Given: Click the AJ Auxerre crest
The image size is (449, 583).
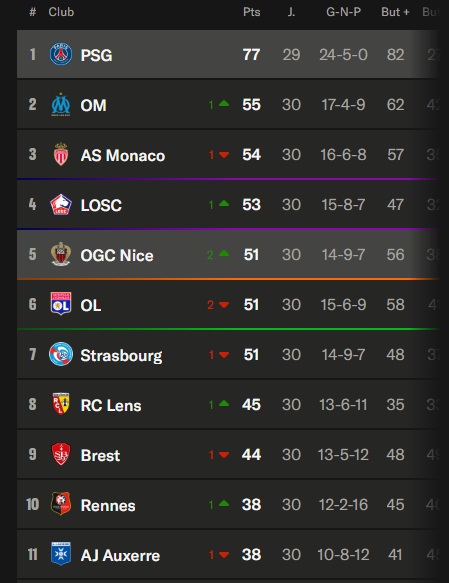Looking at the screenshot, I should (x=61, y=554).
